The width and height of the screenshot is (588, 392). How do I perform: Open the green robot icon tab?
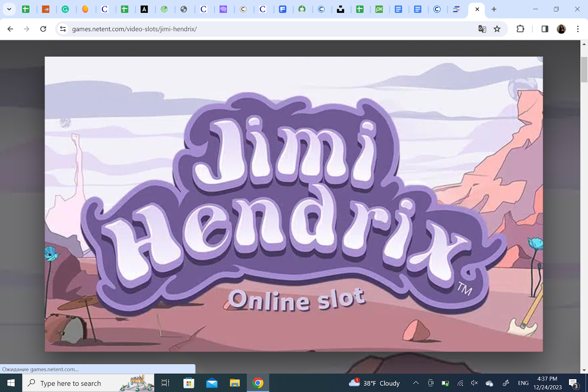point(302,9)
